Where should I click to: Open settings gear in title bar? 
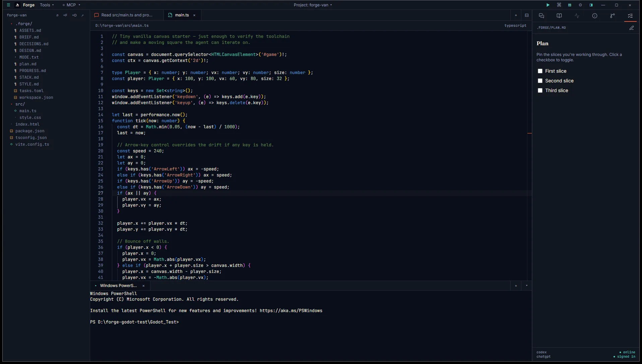[580, 5]
